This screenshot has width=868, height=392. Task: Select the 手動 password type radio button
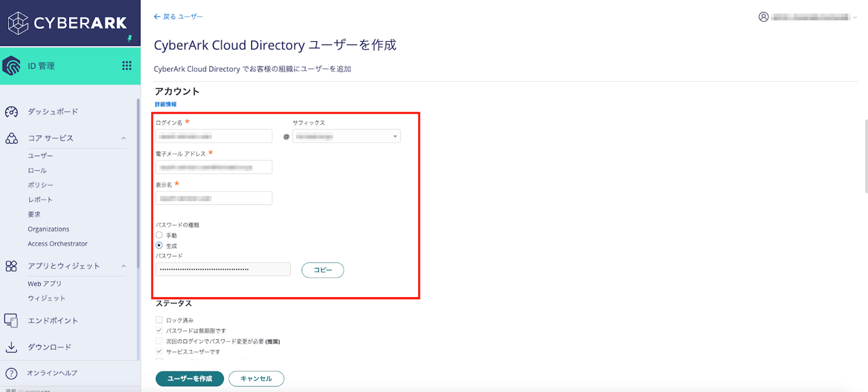tap(159, 235)
